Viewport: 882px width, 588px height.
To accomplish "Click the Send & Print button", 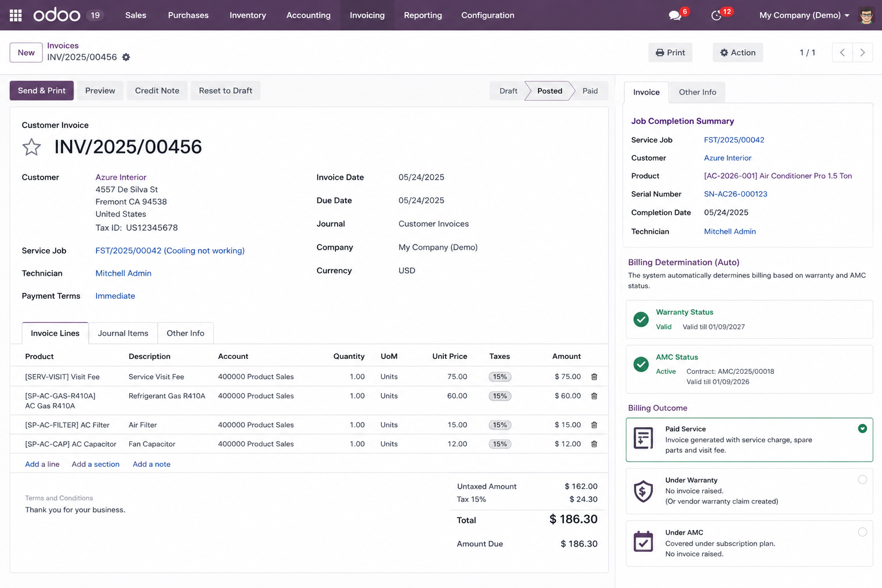I will point(41,91).
